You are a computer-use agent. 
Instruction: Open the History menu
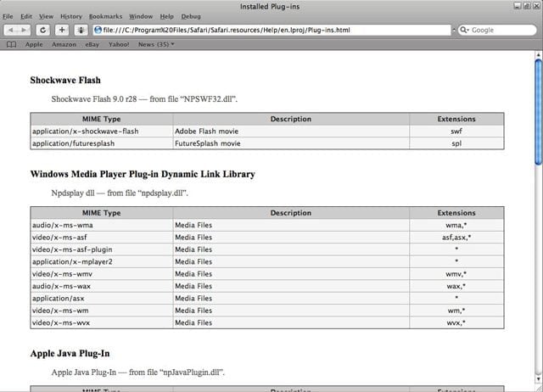tap(71, 16)
